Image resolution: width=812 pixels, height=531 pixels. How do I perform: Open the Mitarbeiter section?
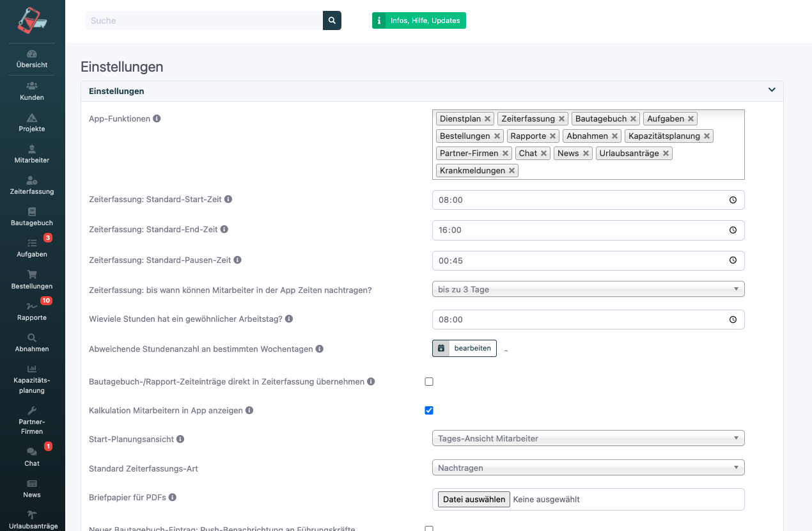(31, 154)
